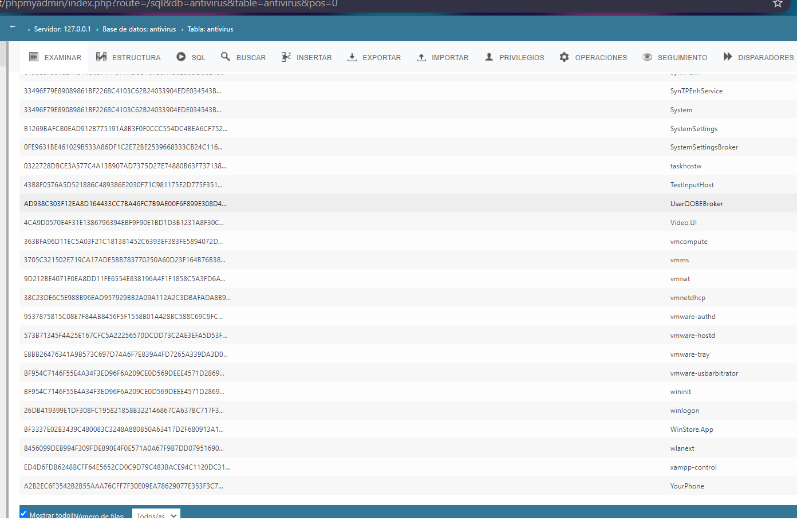This screenshot has width=797, height=532.
Task: Click the Exportar download icon
Action: (x=352, y=57)
